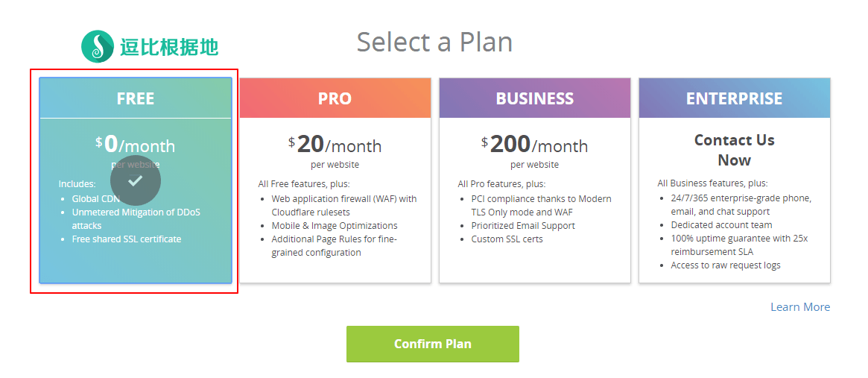Click the $20/month Pro price
This screenshot has height=378, width=868.
coord(335,145)
